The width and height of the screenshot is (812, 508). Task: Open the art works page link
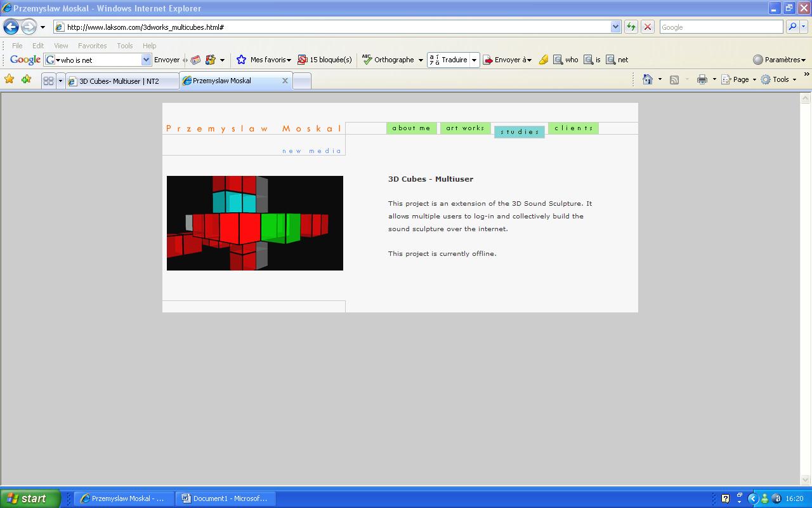pyautogui.click(x=465, y=128)
